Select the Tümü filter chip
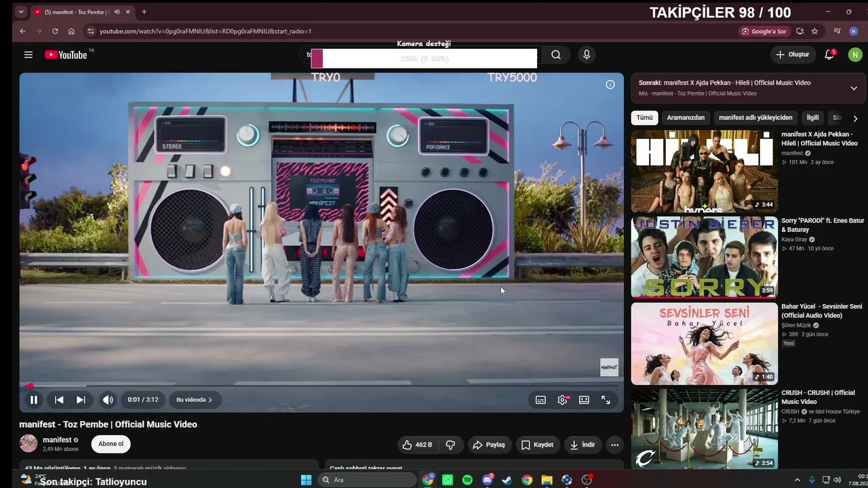Viewport: 868px width, 488px height. [644, 118]
